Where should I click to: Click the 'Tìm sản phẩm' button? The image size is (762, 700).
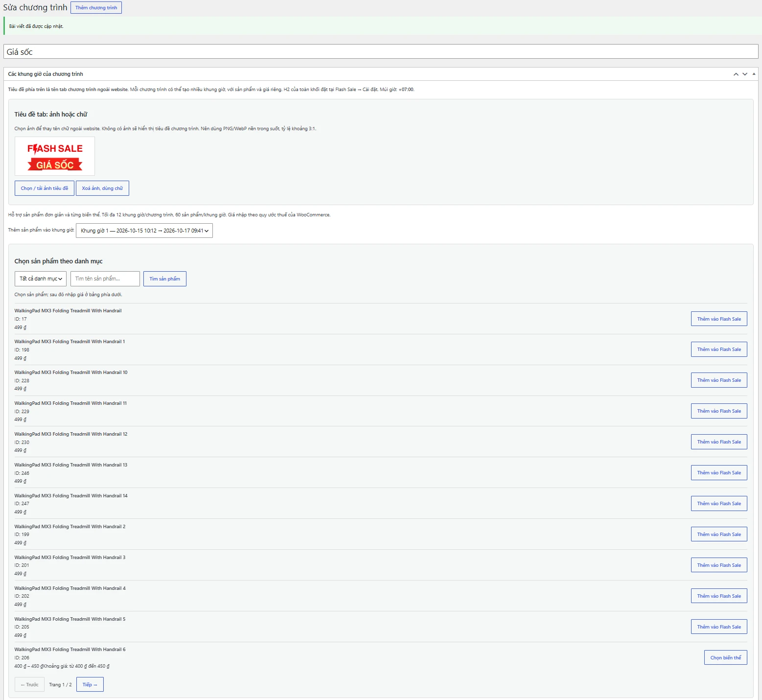point(165,279)
